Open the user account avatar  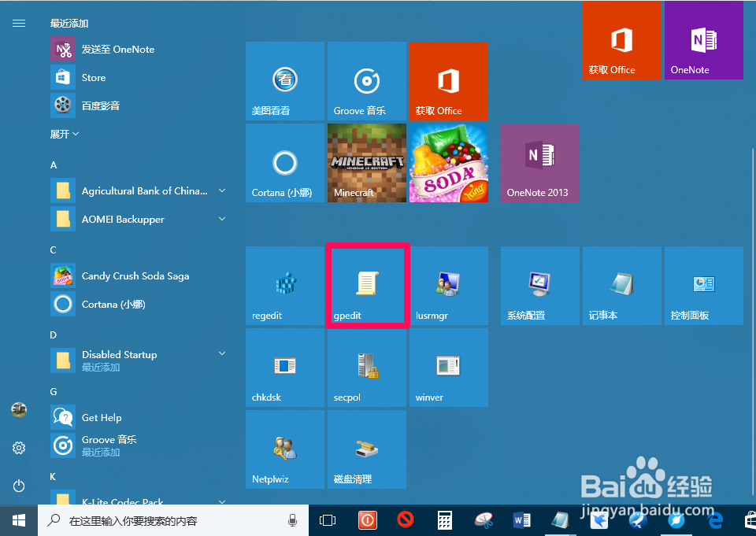point(19,410)
